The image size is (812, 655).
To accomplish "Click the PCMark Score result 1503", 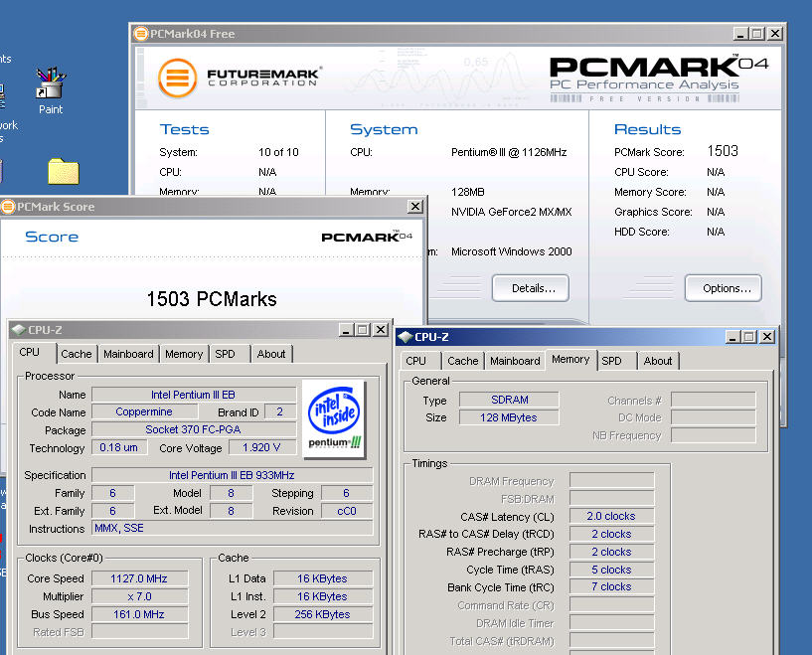I will point(723,151).
